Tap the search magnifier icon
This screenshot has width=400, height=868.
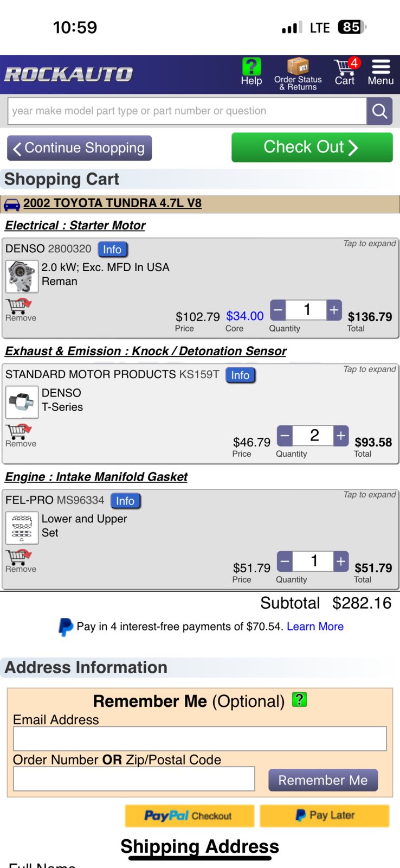pos(379,111)
